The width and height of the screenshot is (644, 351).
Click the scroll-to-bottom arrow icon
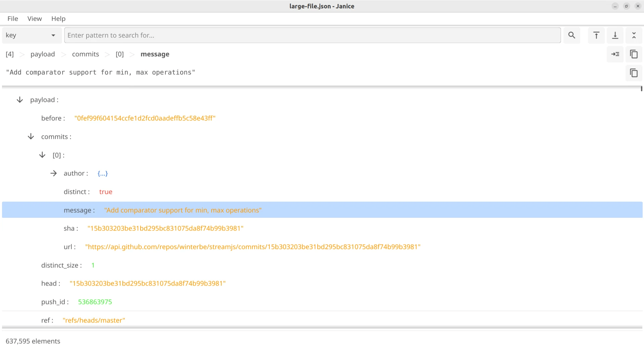point(615,35)
